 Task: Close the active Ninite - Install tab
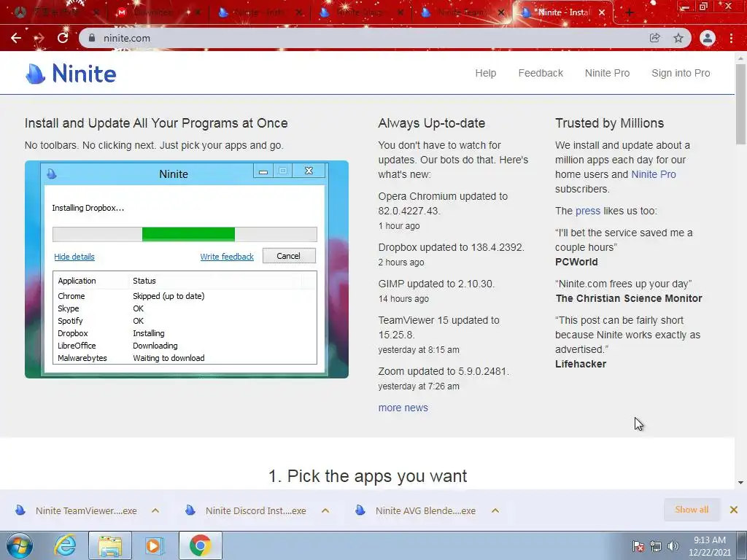[x=602, y=13]
